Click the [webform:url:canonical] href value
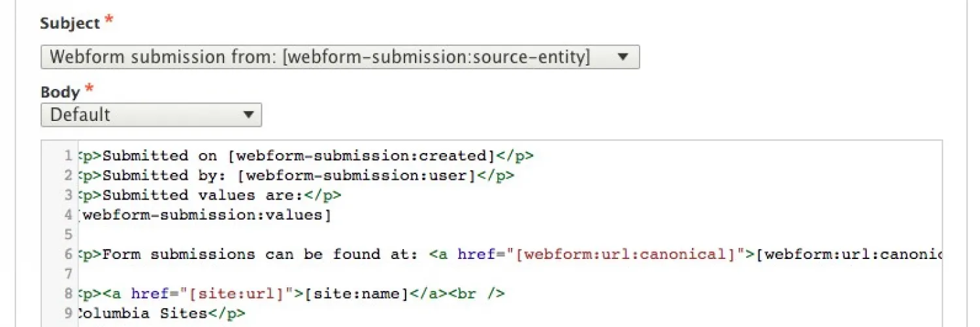The height and width of the screenshot is (327, 980). [625, 254]
